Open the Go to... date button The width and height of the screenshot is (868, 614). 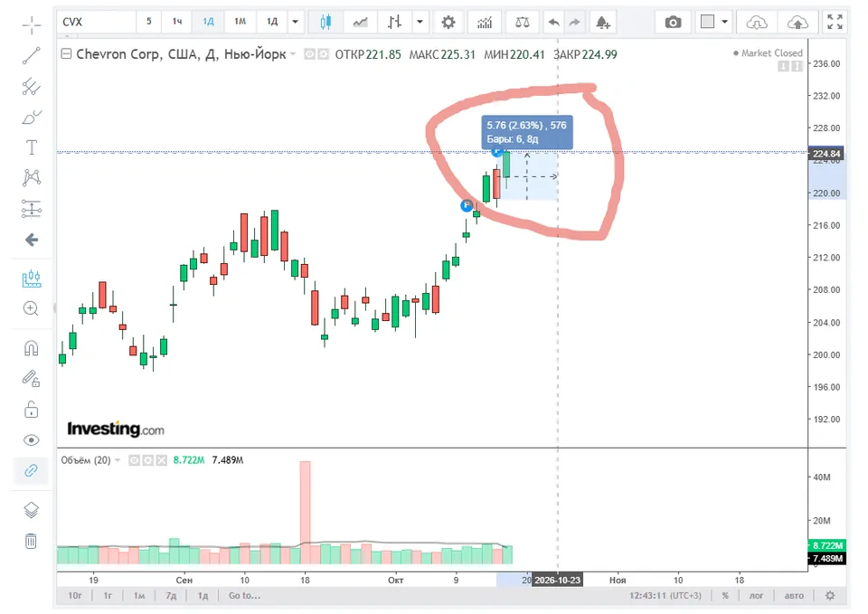245,596
